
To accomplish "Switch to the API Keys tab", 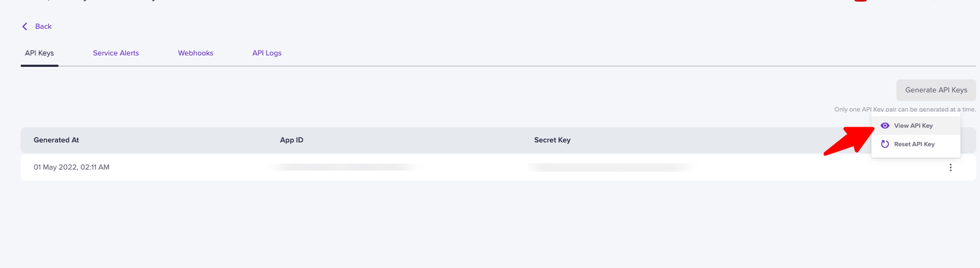I will (x=40, y=53).
